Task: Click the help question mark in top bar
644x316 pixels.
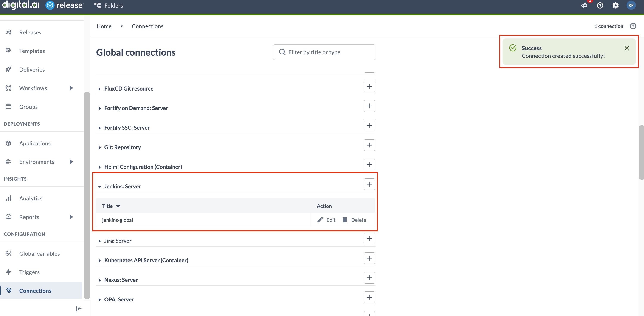Action: point(600,6)
